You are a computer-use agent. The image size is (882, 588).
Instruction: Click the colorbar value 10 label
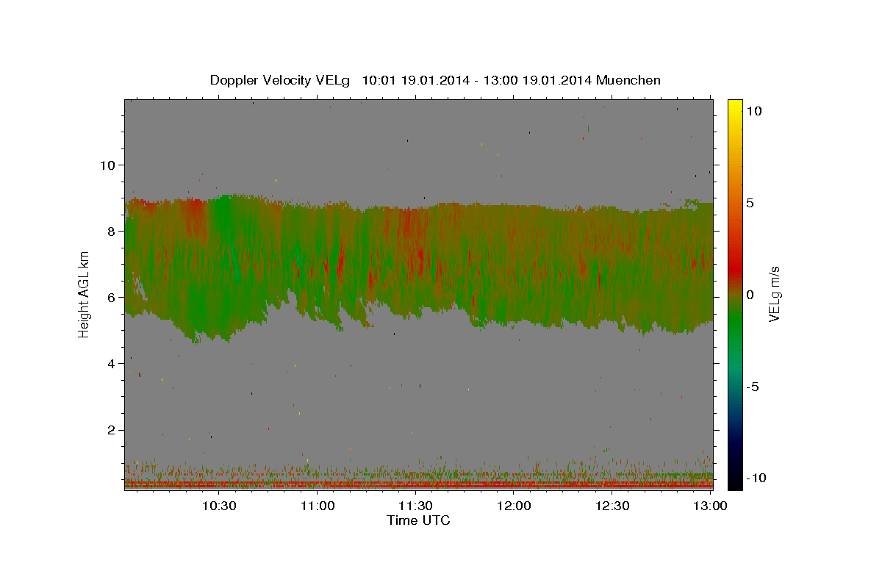[753, 111]
